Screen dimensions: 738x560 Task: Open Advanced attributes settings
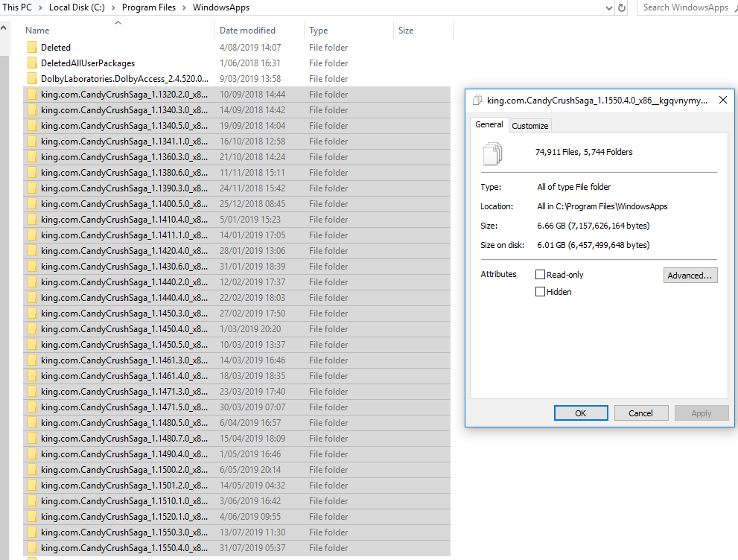point(690,276)
